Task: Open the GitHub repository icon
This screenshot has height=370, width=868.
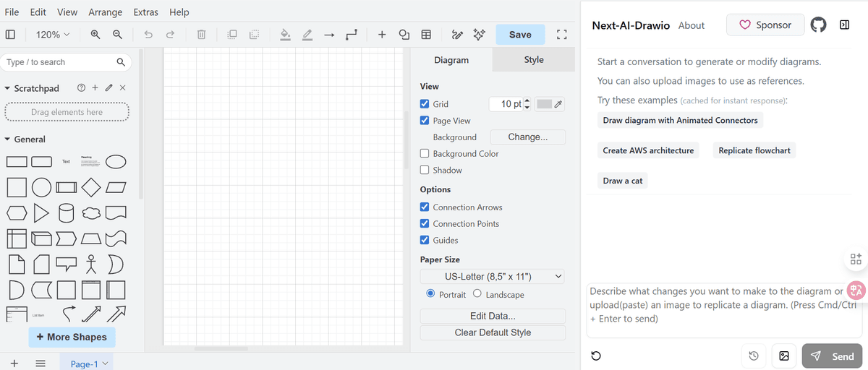Action: click(x=818, y=25)
